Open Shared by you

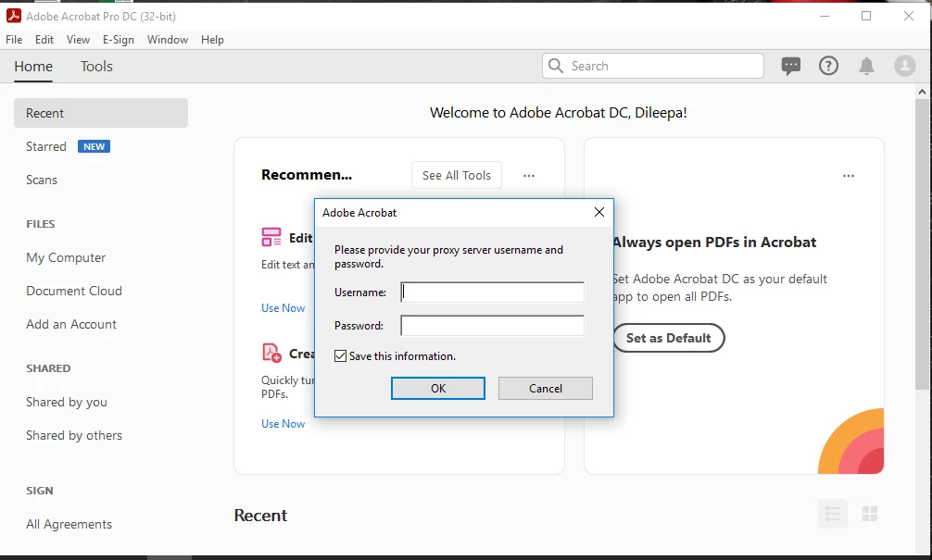pos(67,402)
